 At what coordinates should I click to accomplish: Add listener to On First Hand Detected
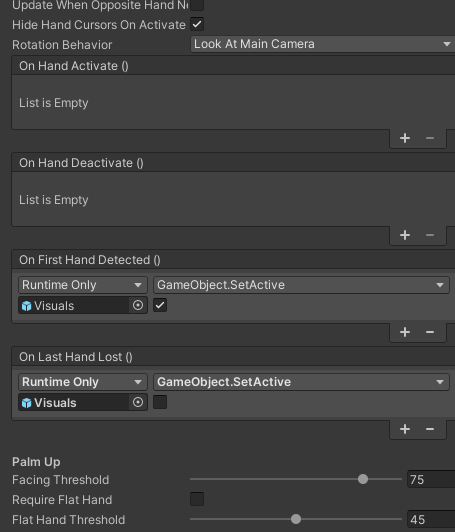pos(405,332)
